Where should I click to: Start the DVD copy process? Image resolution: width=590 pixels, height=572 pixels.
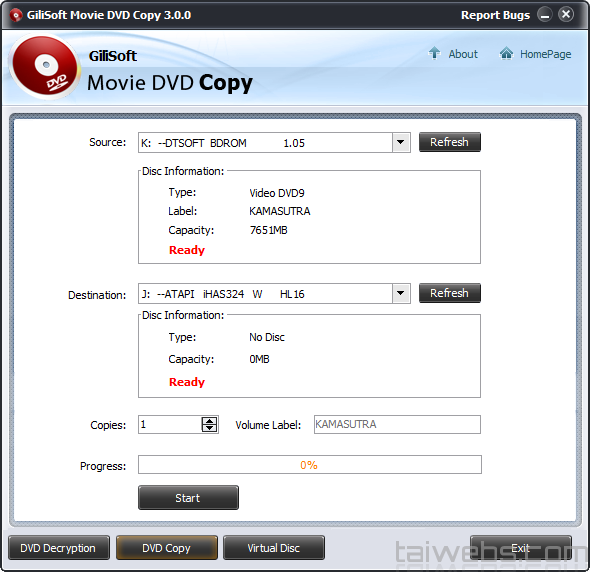[188, 498]
